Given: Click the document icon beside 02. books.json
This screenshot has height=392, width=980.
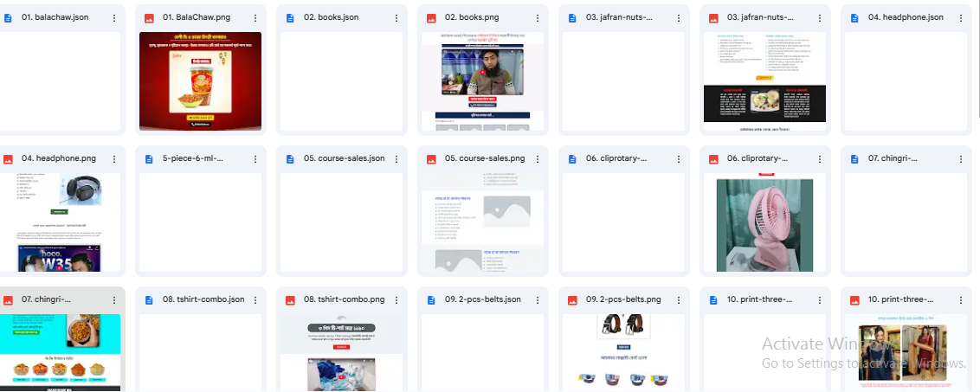Looking at the screenshot, I should click(290, 18).
